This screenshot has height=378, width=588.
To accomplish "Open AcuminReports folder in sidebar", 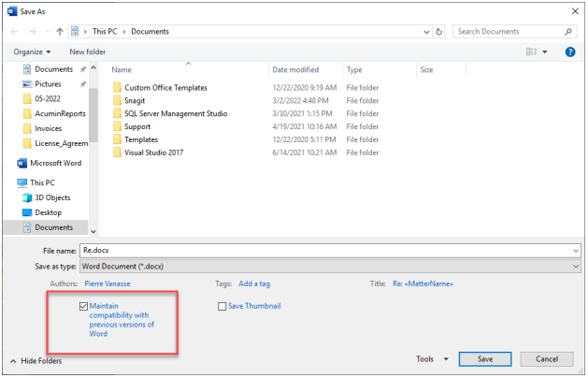I will click(60, 114).
